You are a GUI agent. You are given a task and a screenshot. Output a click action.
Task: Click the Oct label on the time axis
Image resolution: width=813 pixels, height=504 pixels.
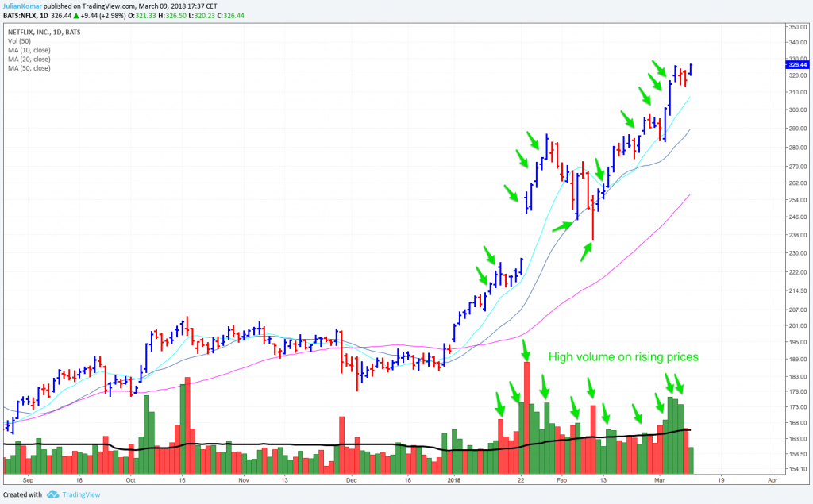pyautogui.click(x=131, y=480)
